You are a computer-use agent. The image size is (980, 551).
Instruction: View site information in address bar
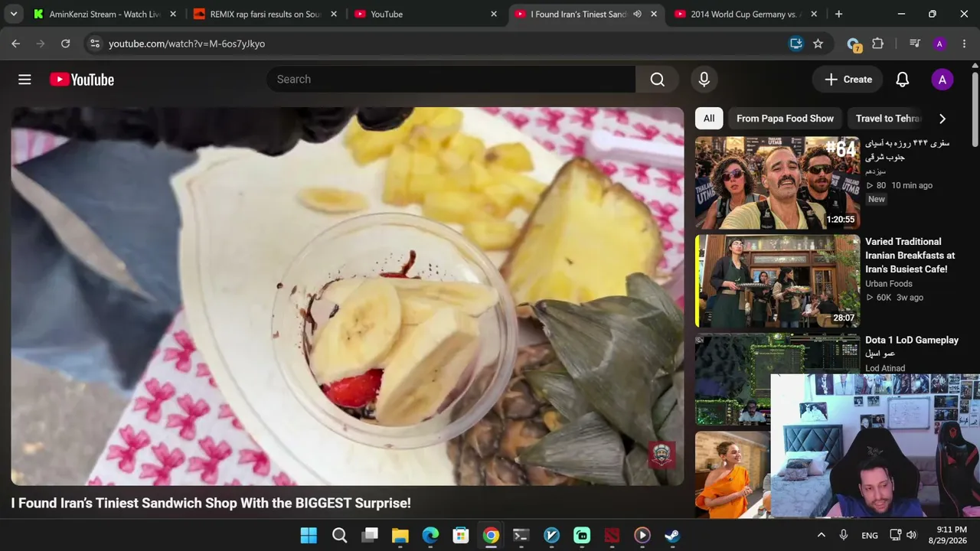click(95, 44)
